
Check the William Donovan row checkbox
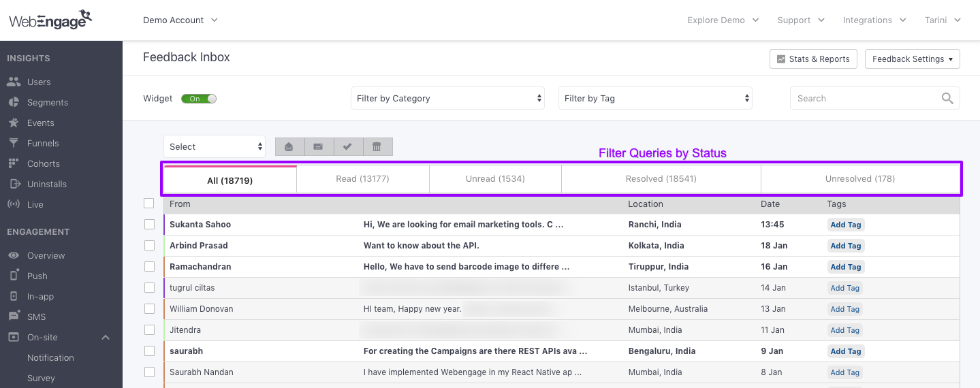pyautogui.click(x=149, y=308)
